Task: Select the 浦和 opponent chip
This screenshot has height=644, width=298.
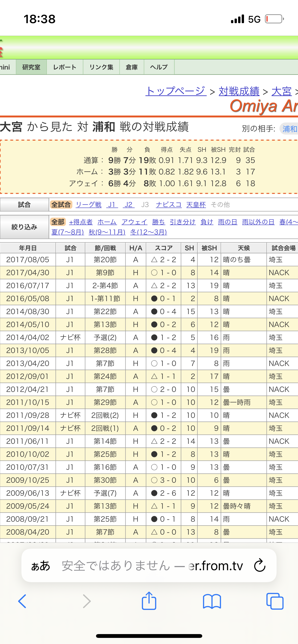Action: [x=289, y=129]
